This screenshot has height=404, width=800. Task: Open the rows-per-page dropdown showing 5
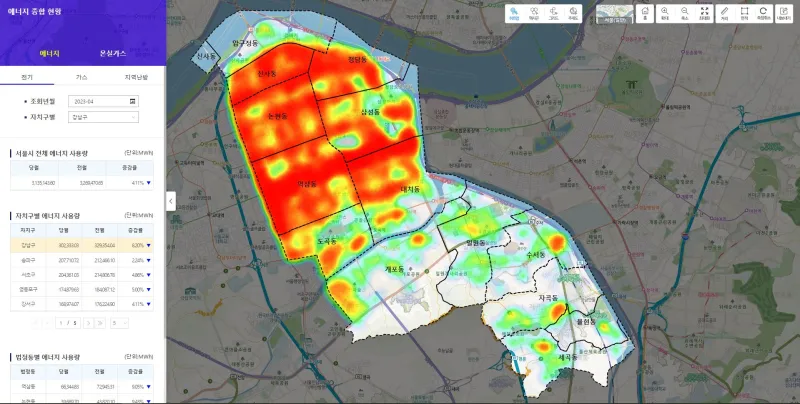pos(119,323)
